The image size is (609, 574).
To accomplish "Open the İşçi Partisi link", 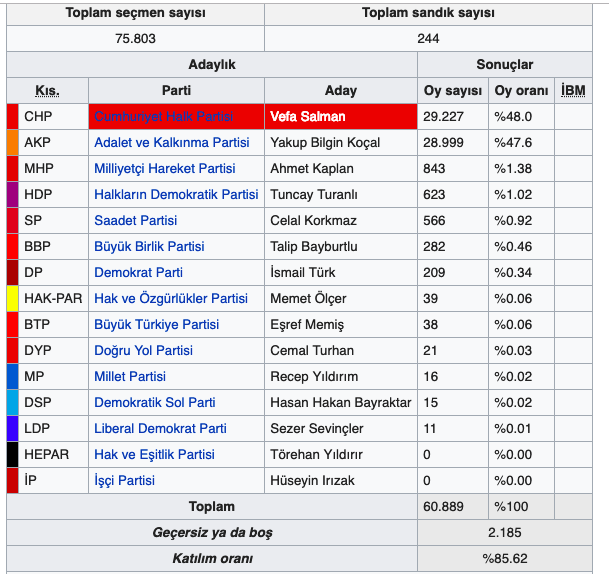I will coord(124,480).
